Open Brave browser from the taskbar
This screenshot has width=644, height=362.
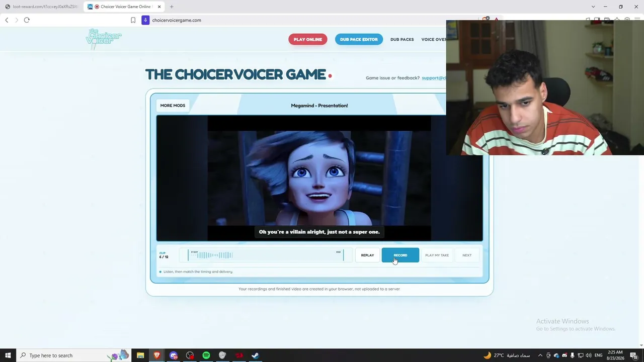click(156, 355)
